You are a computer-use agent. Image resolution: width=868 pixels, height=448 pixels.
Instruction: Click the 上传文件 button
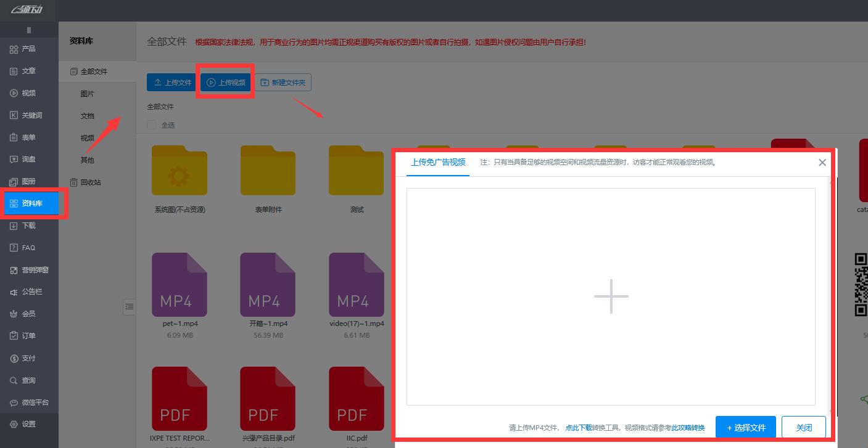171,82
